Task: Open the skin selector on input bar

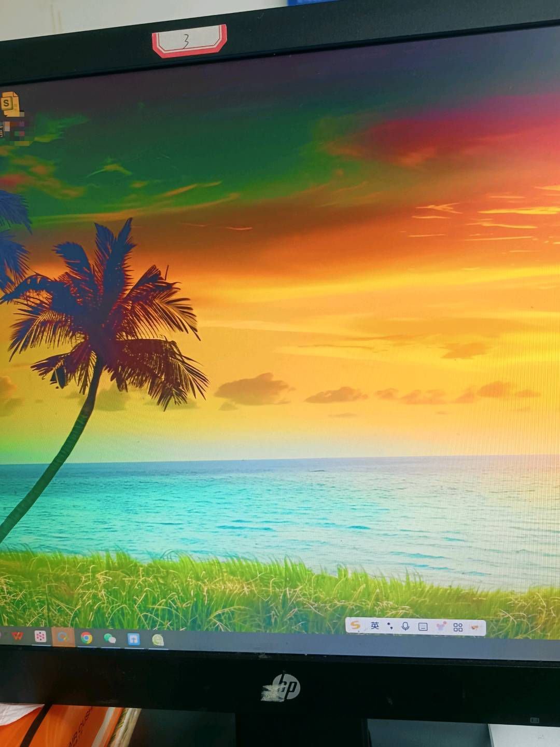Action: click(441, 627)
